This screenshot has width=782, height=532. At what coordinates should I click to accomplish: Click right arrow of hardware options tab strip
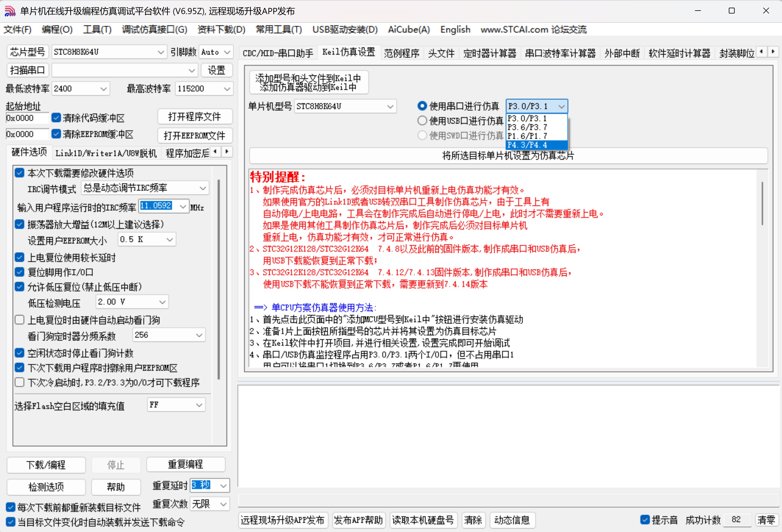click(227, 151)
